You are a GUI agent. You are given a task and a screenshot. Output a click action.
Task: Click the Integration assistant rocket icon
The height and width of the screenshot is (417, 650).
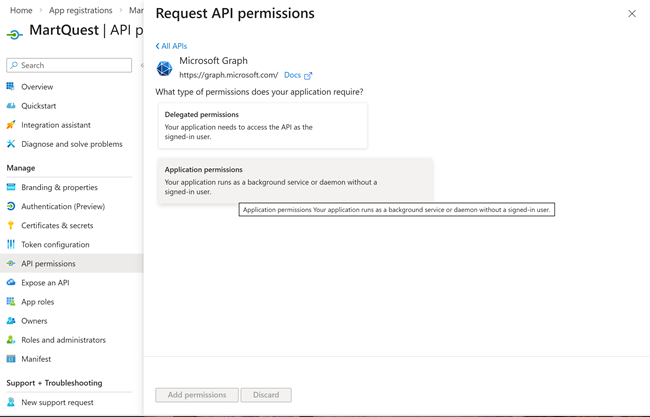11,125
